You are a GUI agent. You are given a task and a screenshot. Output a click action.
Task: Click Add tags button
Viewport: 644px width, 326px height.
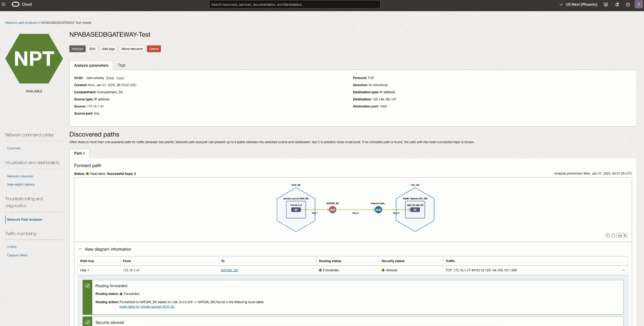108,49
